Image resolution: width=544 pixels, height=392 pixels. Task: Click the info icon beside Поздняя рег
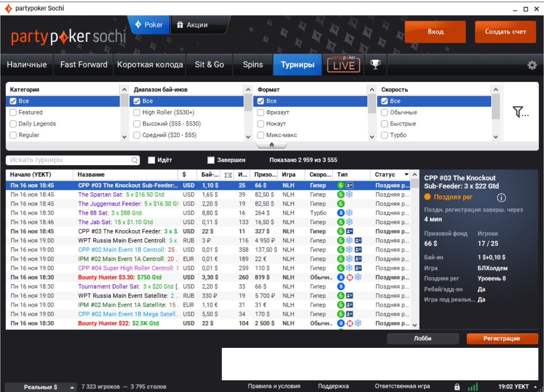coord(502,198)
